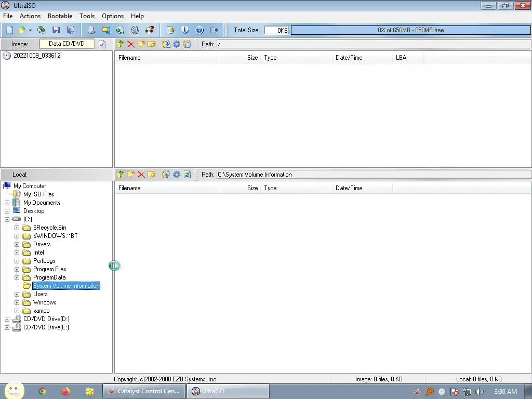Viewport: 532px width, 399px height.
Task: Click the Rename icon in image pane toolbar
Action: click(152, 44)
